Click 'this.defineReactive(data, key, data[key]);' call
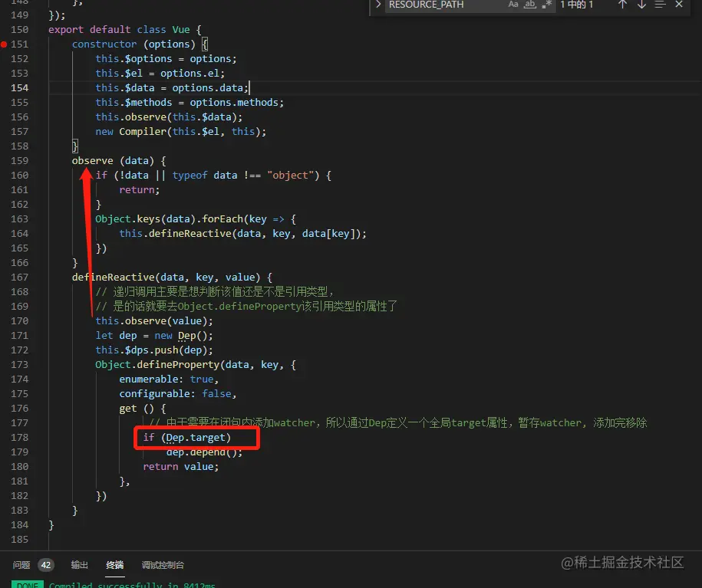Screen dimensions: 702x588 click(242, 234)
